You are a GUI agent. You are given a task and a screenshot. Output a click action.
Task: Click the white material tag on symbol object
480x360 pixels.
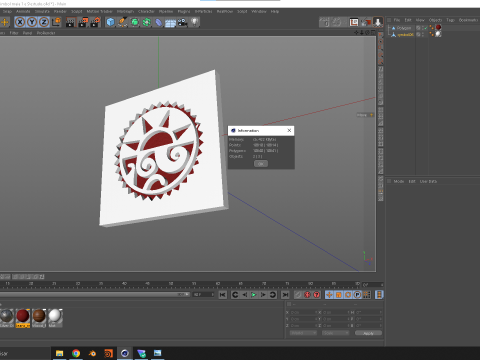pyautogui.click(x=438, y=34)
